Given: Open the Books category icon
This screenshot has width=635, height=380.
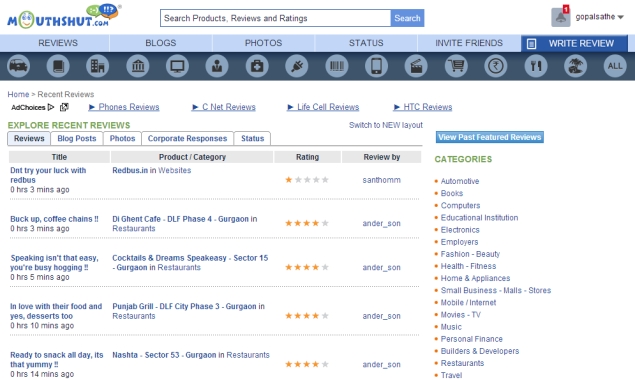Looking at the screenshot, I should [x=58, y=66].
